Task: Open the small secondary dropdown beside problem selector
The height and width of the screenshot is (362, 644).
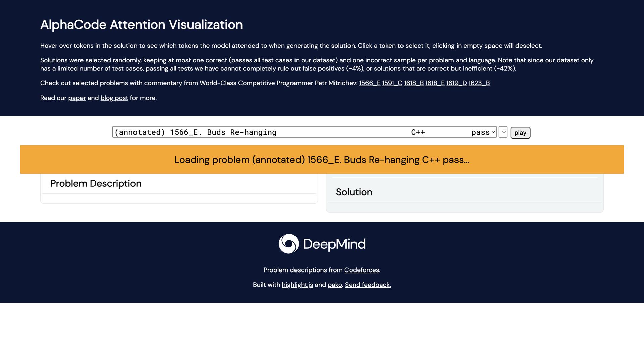Action: pos(503,132)
